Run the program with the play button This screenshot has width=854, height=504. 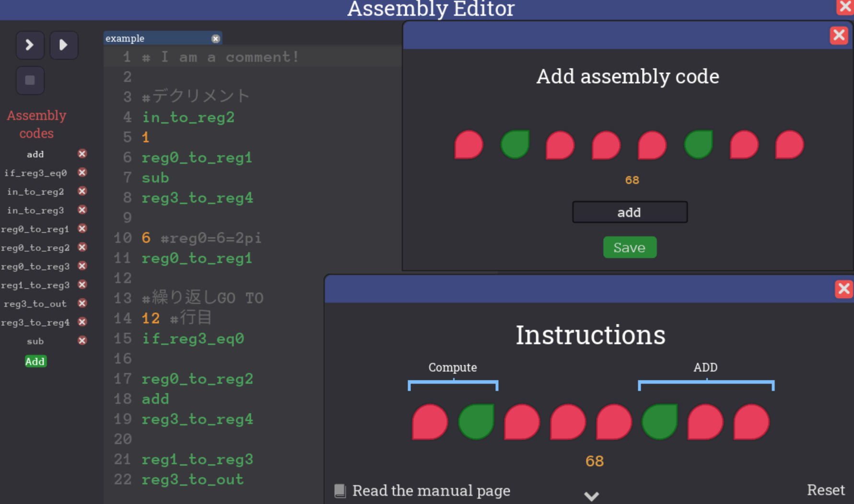[x=64, y=45]
